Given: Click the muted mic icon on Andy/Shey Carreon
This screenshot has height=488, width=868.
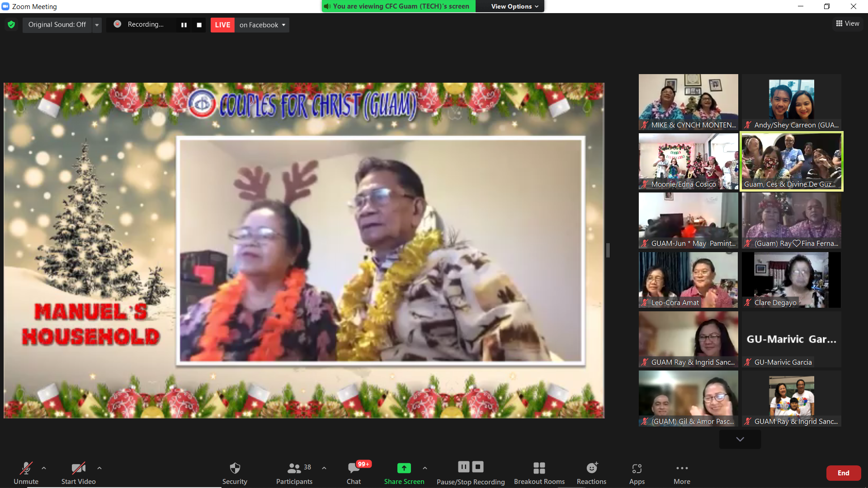Looking at the screenshot, I should coord(748,125).
